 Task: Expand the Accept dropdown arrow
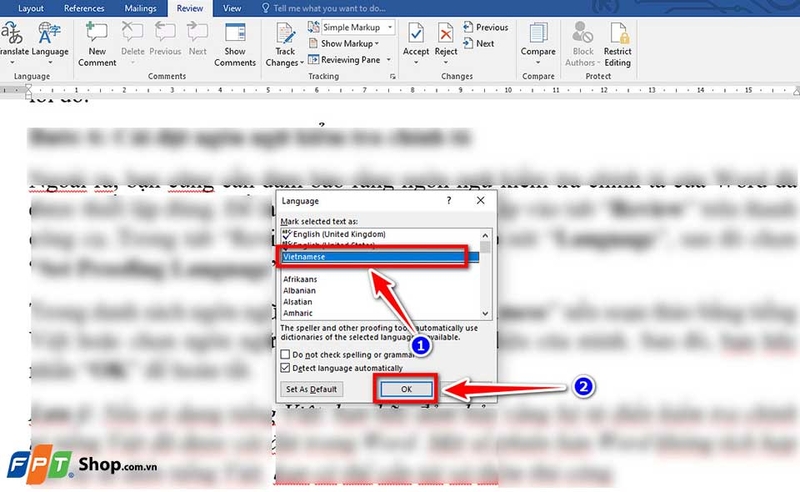pyautogui.click(x=416, y=62)
